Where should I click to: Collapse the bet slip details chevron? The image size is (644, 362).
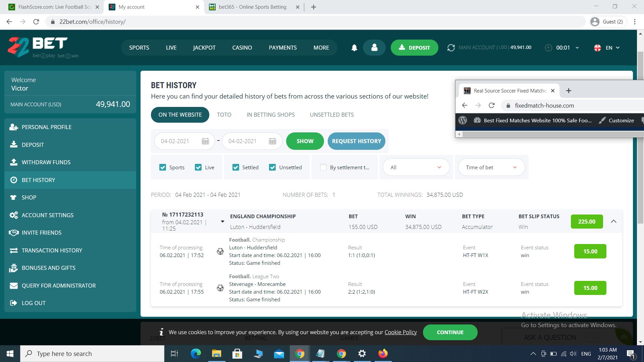(613, 221)
